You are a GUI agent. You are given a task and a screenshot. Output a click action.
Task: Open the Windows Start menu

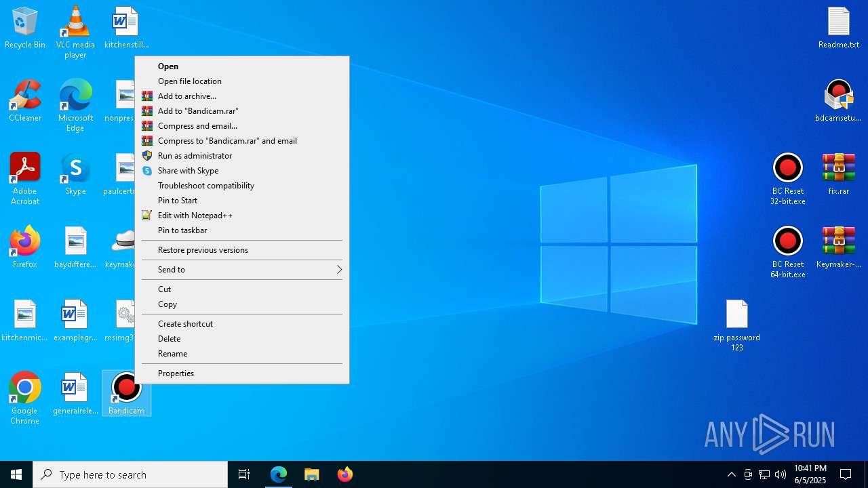pyautogui.click(x=16, y=474)
